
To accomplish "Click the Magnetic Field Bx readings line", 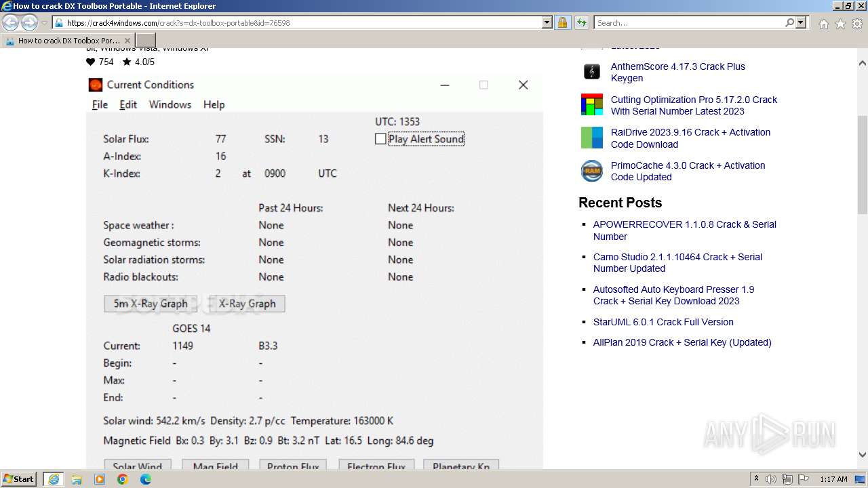I will pyautogui.click(x=269, y=441).
